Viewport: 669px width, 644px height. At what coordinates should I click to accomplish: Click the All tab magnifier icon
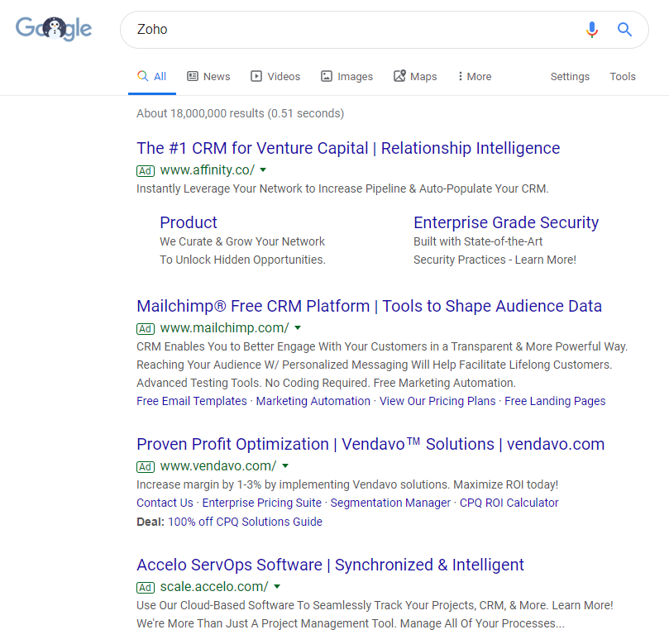[142, 75]
